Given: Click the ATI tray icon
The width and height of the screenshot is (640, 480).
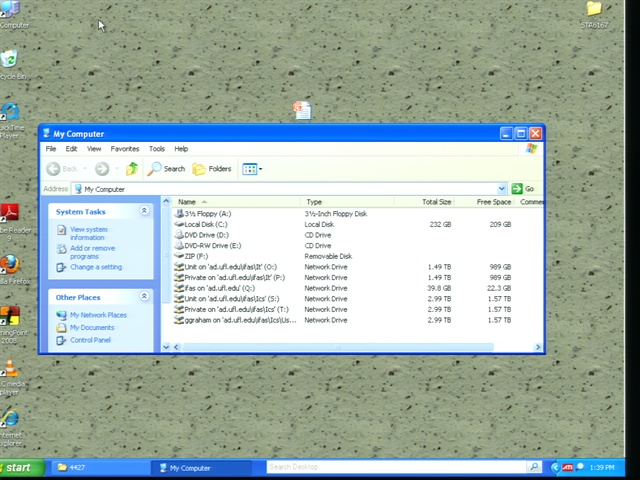Looking at the screenshot, I should point(568,467).
